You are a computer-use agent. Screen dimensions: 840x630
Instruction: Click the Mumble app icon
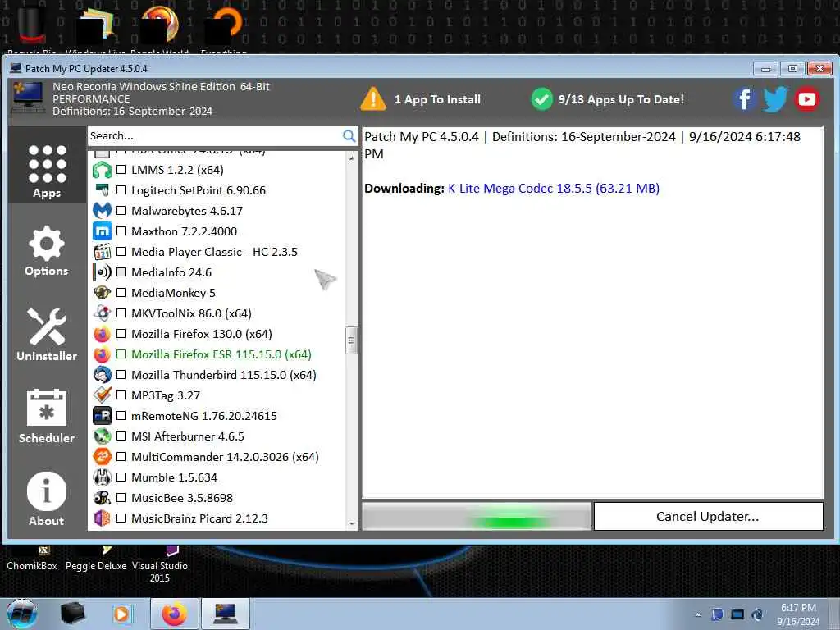pyautogui.click(x=102, y=477)
